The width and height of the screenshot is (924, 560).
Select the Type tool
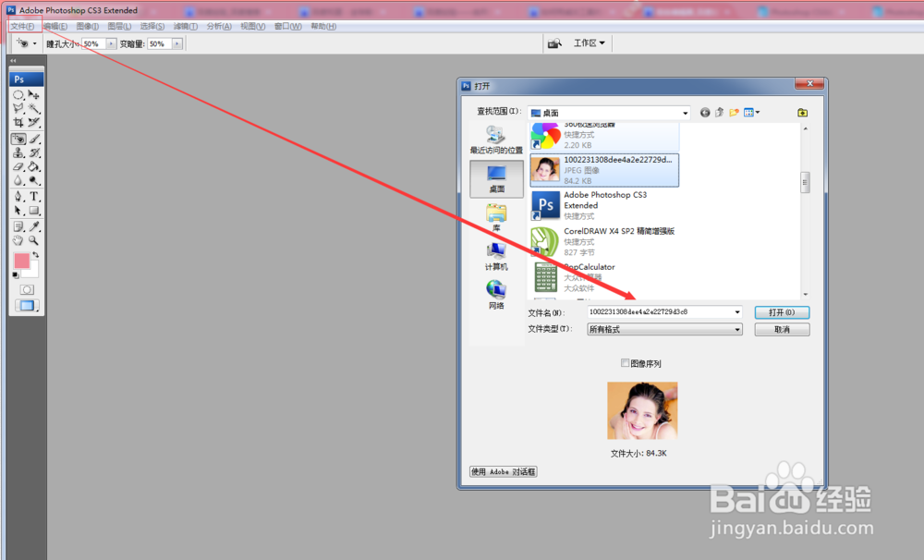33,197
